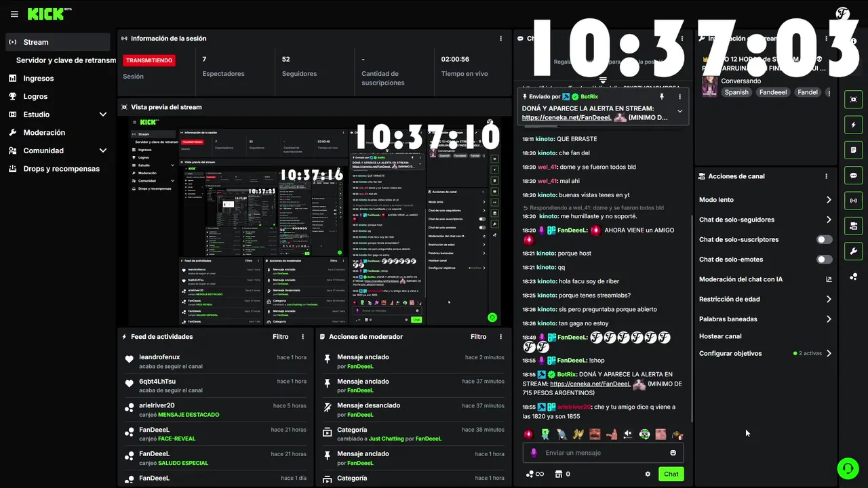The height and width of the screenshot is (488, 868).
Task: Open chat settings gear icon
Action: (x=648, y=474)
